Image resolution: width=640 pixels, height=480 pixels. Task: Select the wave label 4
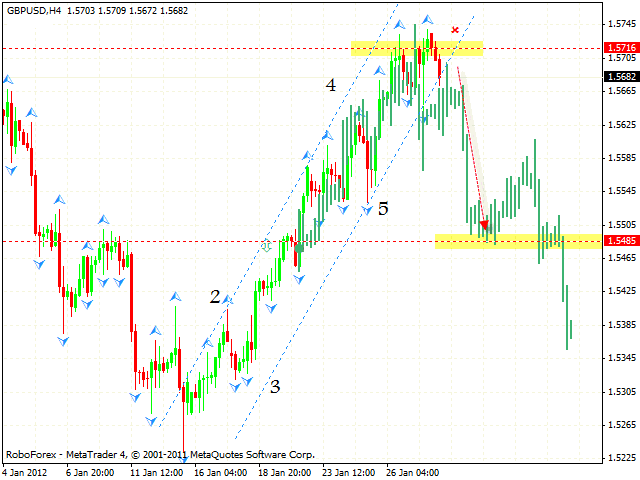(x=330, y=86)
